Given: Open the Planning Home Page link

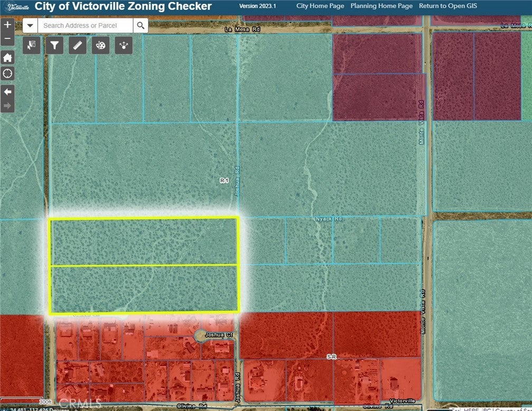Looking at the screenshot, I should click(x=381, y=6).
